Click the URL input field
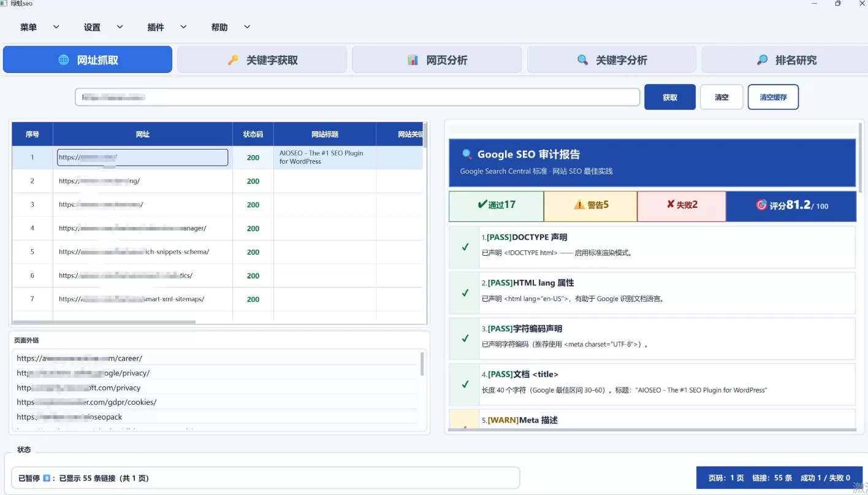Screen dimensions: 868x495 357,97
